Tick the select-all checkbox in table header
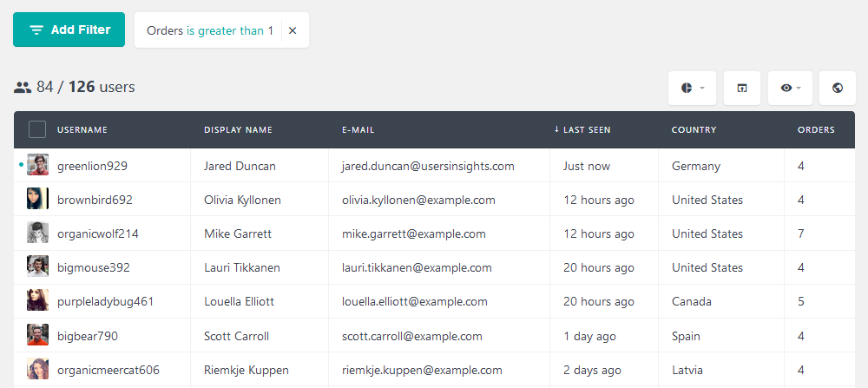Screen dimensions: 868x388 pyautogui.click(x=37, y=129)
